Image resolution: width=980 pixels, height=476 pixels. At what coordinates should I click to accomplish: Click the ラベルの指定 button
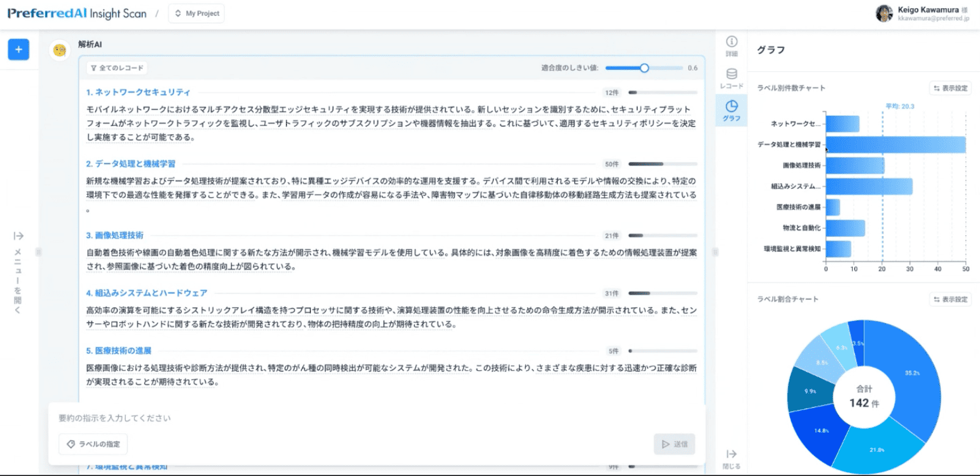(x=93, y=444)
